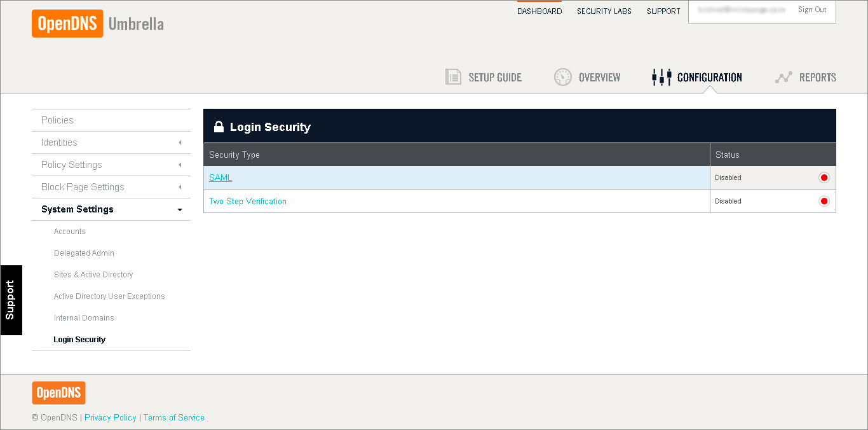The image size is (868, 430).
Task: Click the lock icon on Login Security header
Action: pos(219,126)
